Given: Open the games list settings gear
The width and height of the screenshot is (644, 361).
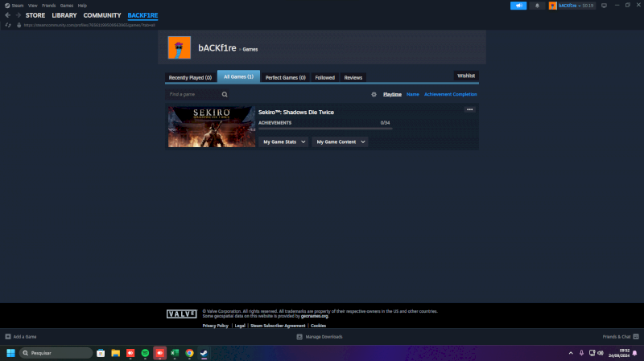Looking at the screenshot, I should click(x=374, y=94).
